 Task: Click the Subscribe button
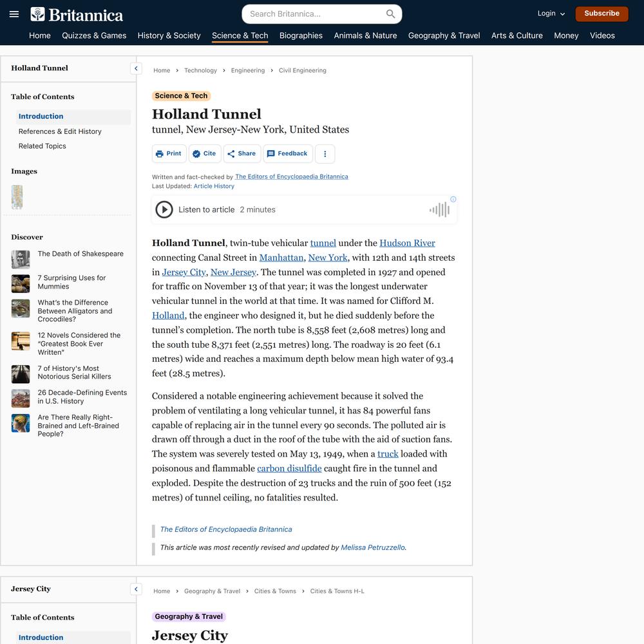click(601, 14)
